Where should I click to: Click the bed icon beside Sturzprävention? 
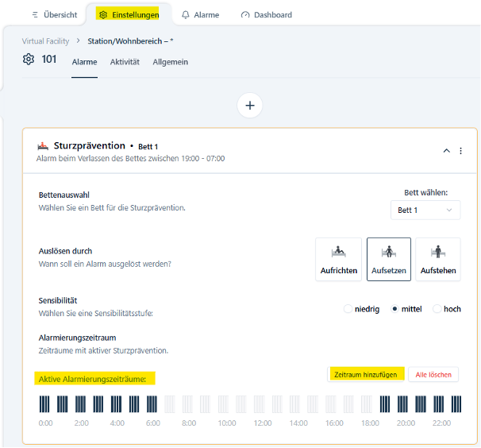click(x=43, y=146)
